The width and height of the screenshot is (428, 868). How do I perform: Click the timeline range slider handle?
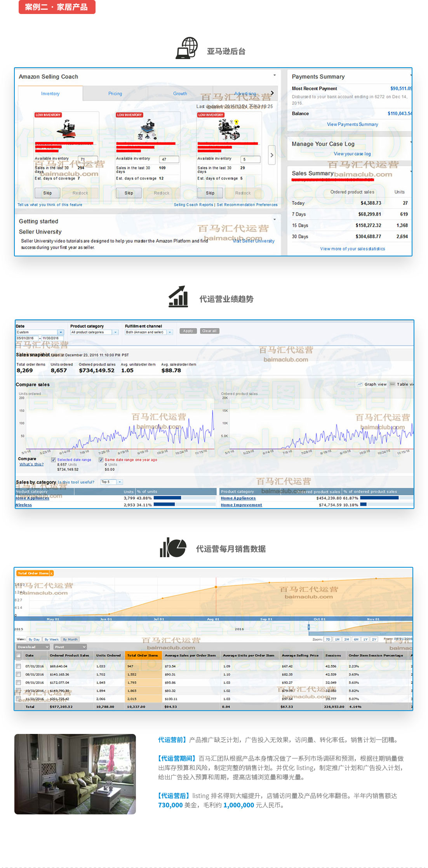pos(309,627)
